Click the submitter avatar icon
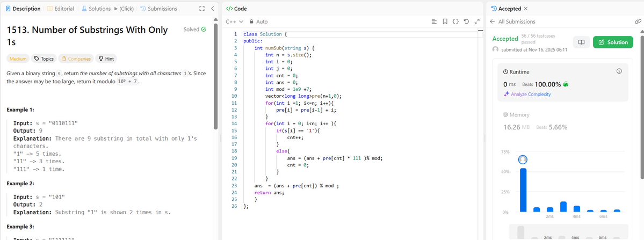Viewport: 644px width, 240px height. pyautogui.click(x=495, y=49)
